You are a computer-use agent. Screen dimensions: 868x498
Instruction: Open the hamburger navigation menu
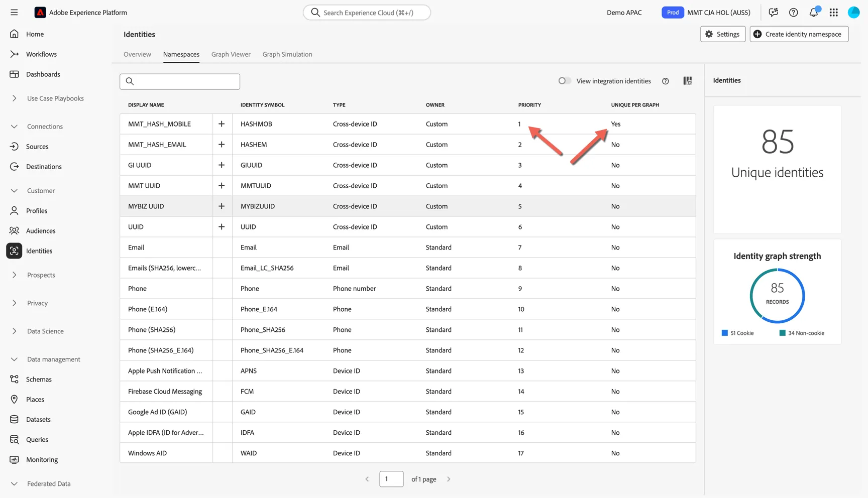coord(14,13)
